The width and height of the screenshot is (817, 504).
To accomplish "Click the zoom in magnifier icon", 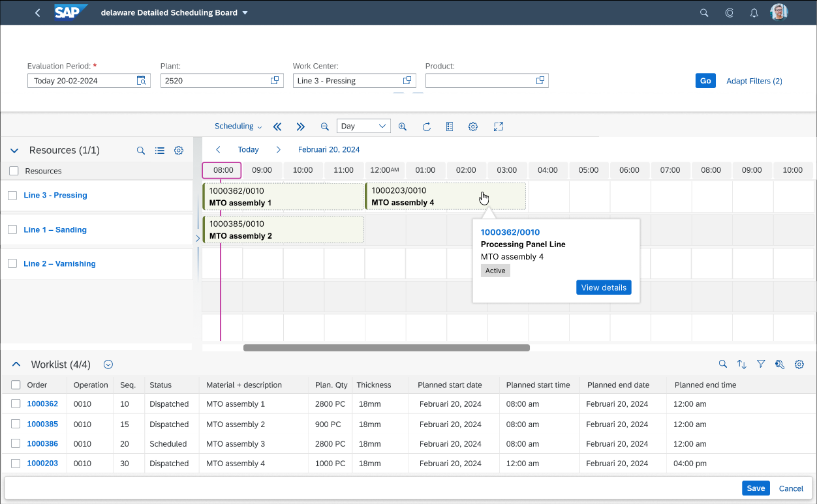I will click(403, 126).
